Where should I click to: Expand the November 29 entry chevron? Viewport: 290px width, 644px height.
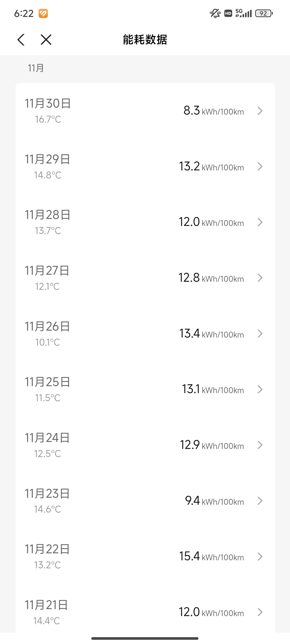tap(260, 167)
